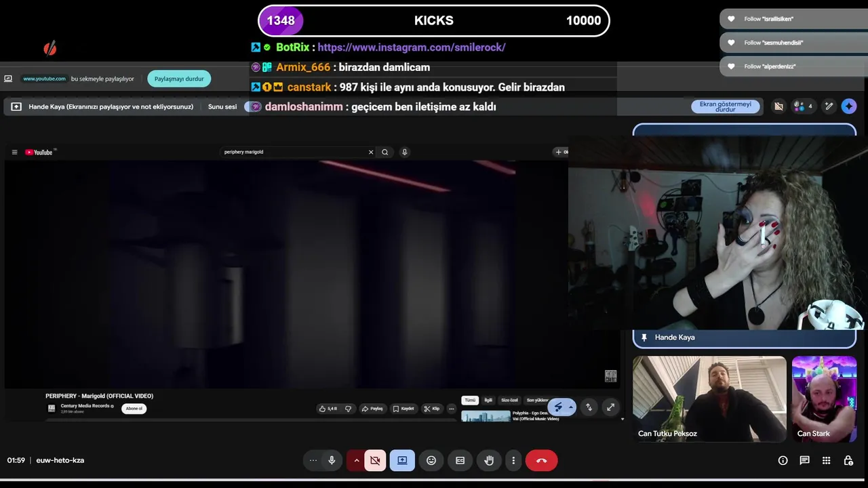This screenshot has height=488, width=868.
Task: Share the video with Paylaş
Action: pyautogui.click(x=372, y=409)
